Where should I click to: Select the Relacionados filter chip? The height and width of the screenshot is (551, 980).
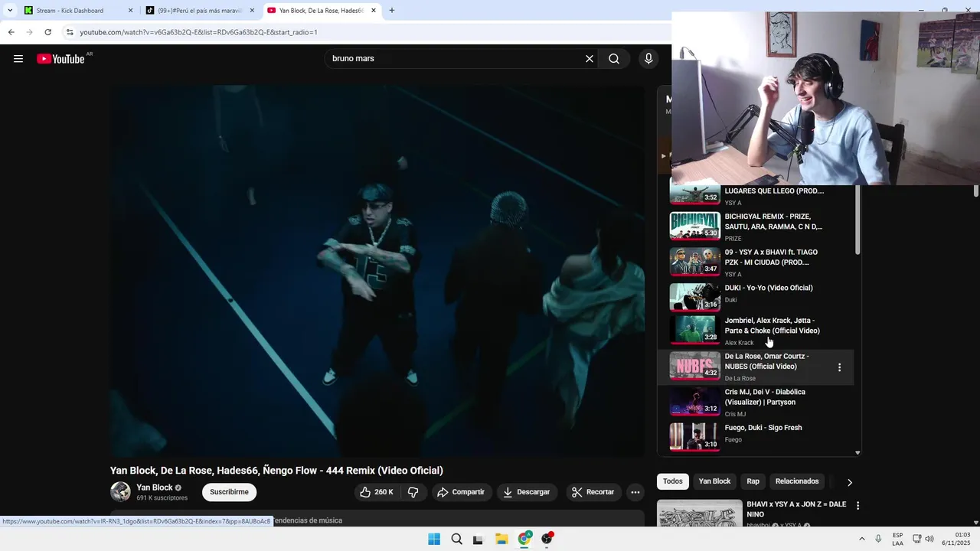[797, 481]
